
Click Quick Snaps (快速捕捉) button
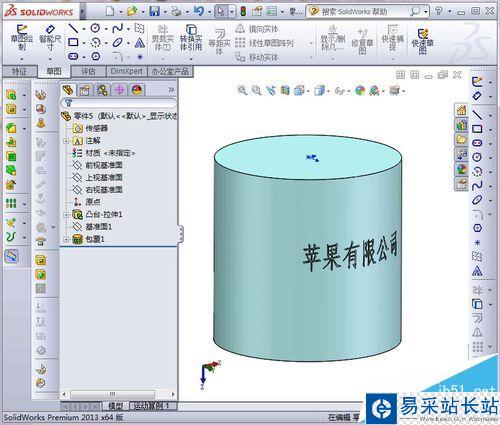pyautogui.click(x=392, y=38)
